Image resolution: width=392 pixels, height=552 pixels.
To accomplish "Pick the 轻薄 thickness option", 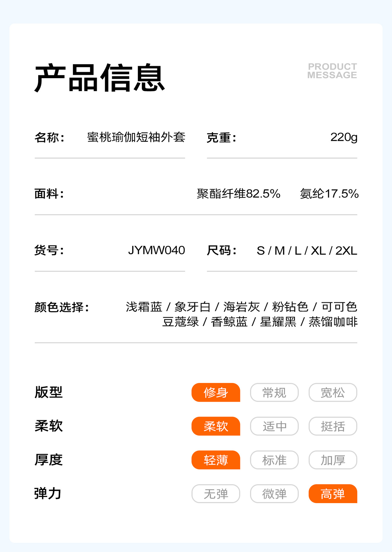I will [216, 460].
